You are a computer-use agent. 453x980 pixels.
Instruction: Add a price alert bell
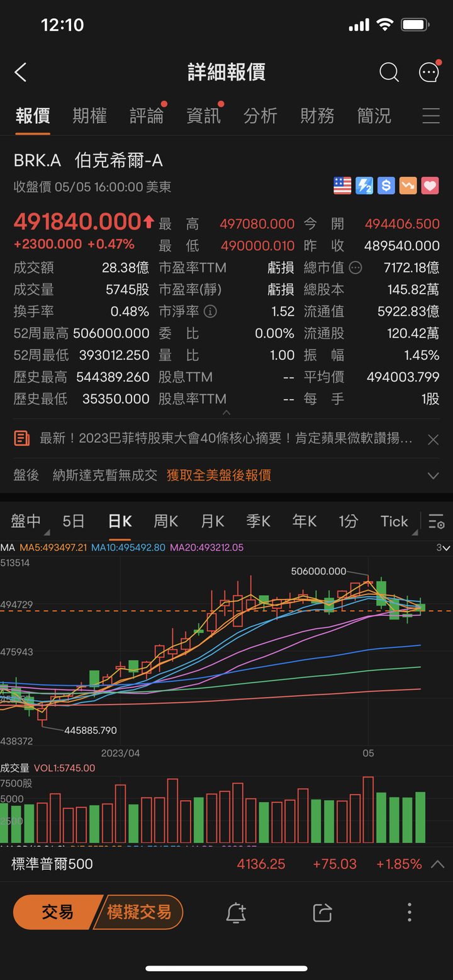[x=236, y=912]
